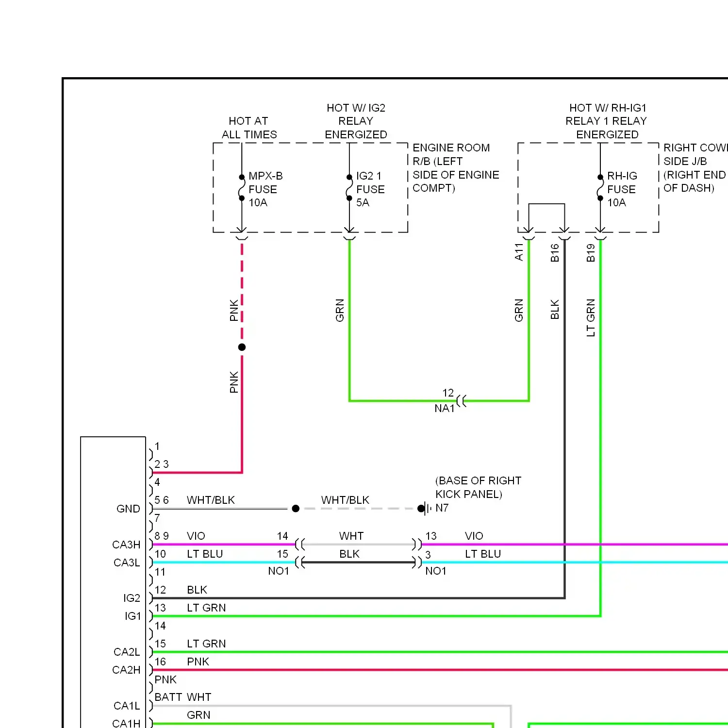This screenshot has height=728, width=728.
Task: Click pin number 12 at NA1 connector
Action: [x=448, y=393]
